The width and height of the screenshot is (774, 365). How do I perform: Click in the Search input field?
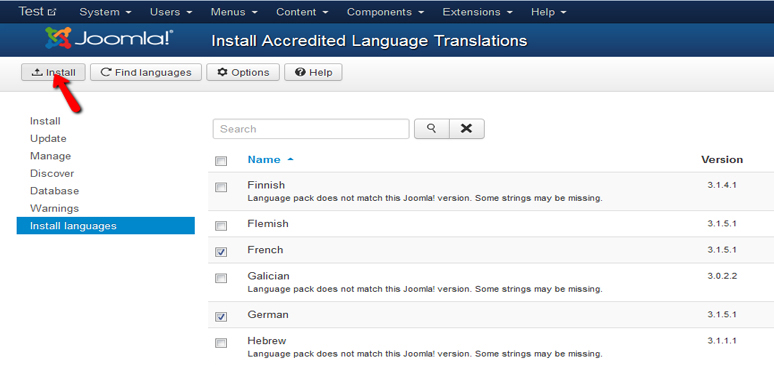[x=311, y=129]
